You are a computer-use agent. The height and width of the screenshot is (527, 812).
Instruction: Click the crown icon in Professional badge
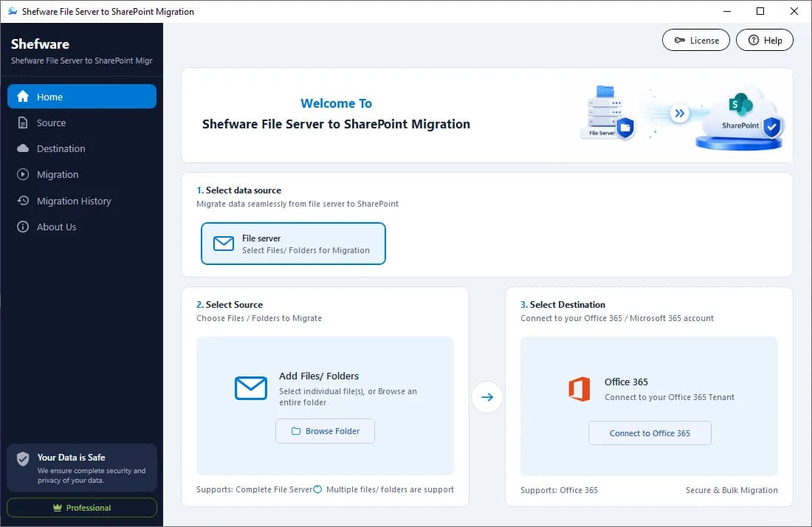pyautogui.click(x=58, y=507)
